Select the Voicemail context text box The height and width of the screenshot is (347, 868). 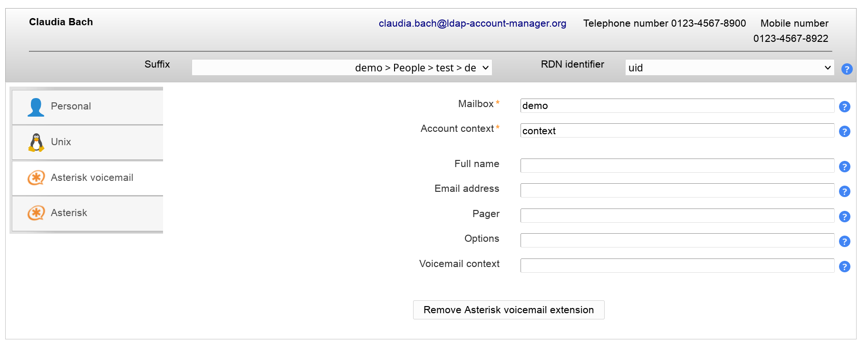pyautogui.click(x=677, y=266)
